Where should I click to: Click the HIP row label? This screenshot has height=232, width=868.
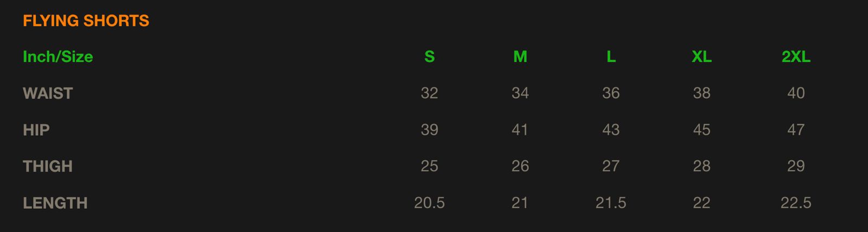click(x=36, y=130)
